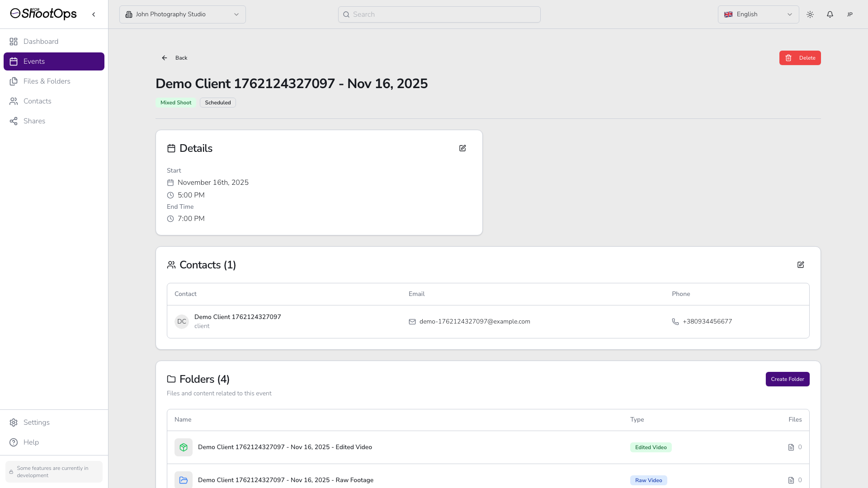The image size is (868, 488).
Task: Click the notifications bell icon
Action: click(x=830, y=14)
